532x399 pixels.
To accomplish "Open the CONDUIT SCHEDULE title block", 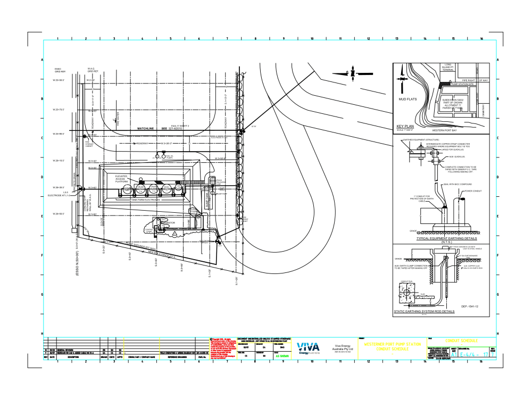I will (x=462, y=340).
